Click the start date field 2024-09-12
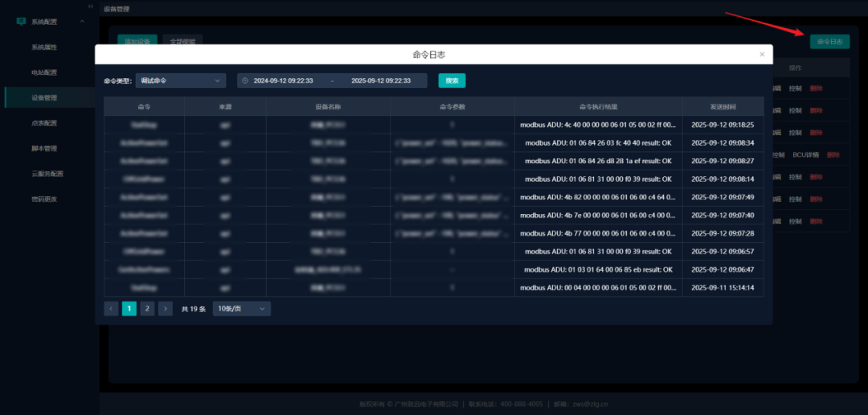 click(284, 80)
